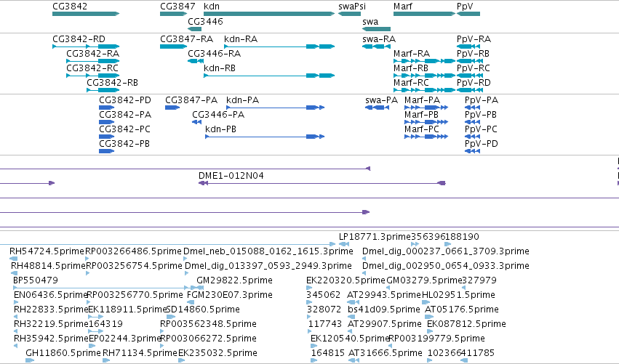This screenshot has height=364, width=619.
Task: Click the CG3446 gene arrow
Action: [x=195, y=29]
